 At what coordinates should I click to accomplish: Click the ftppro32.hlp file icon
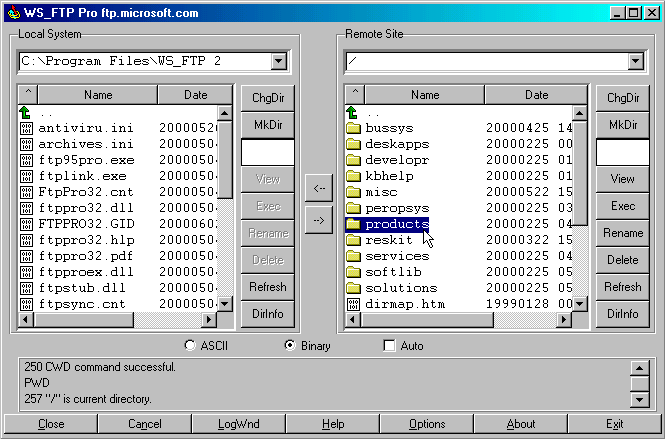26,240
